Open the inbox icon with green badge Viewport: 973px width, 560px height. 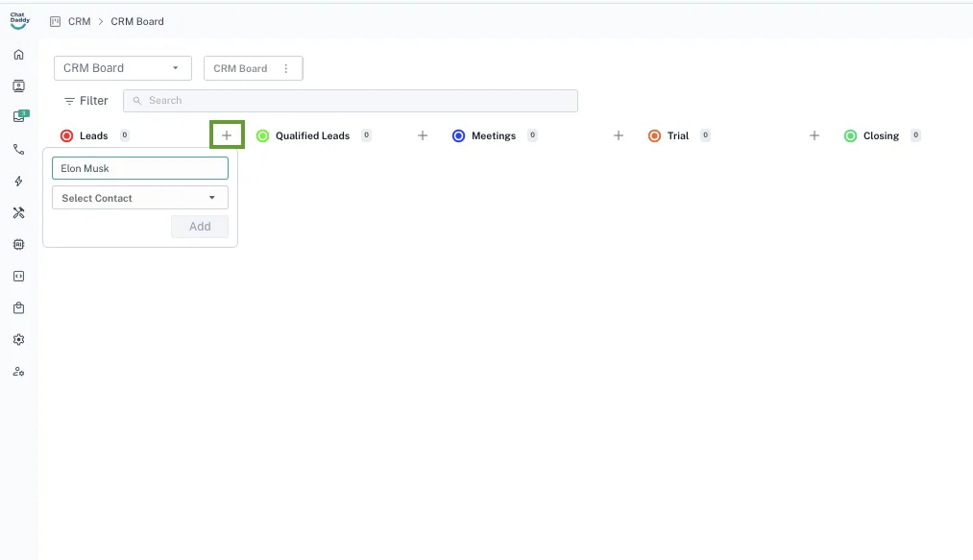tap(18, 117)
